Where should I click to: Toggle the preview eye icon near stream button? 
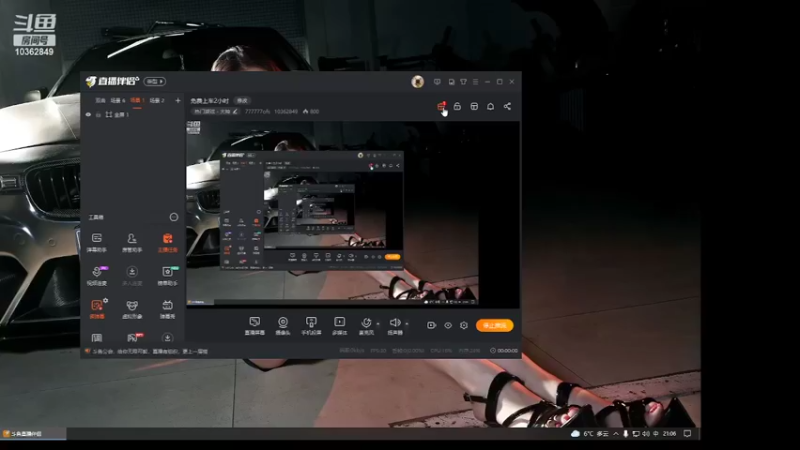tap(448, 325)
